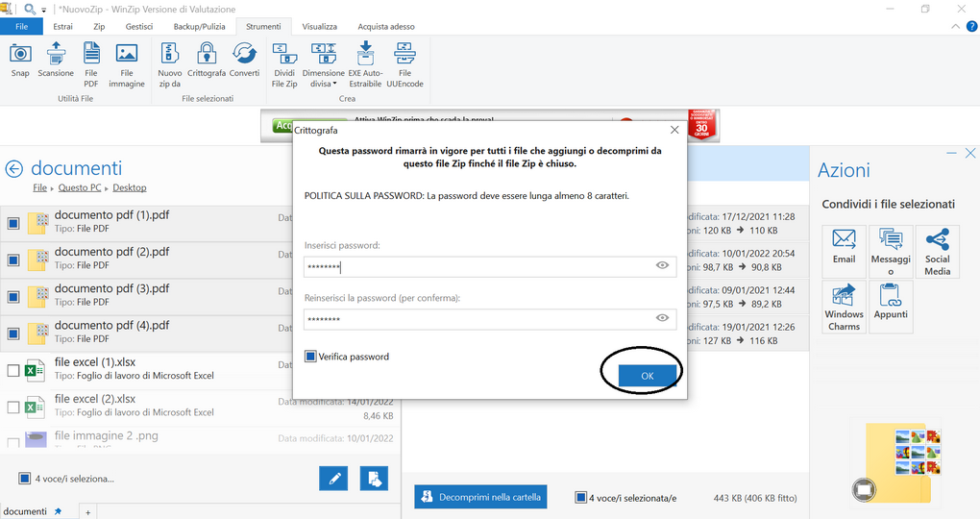Viewport: 980px width, 519px height.
Task: Click the Dividi File Zip icon
Action: tap(284, 55)
